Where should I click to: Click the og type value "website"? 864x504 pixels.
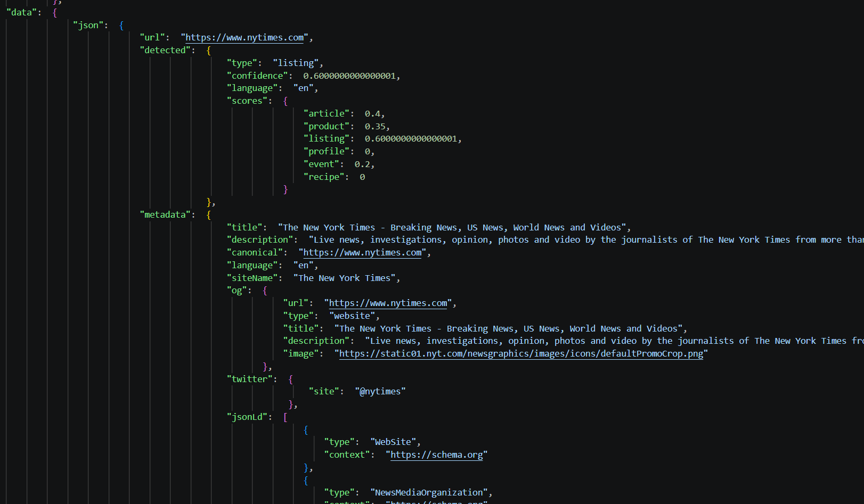352,316
